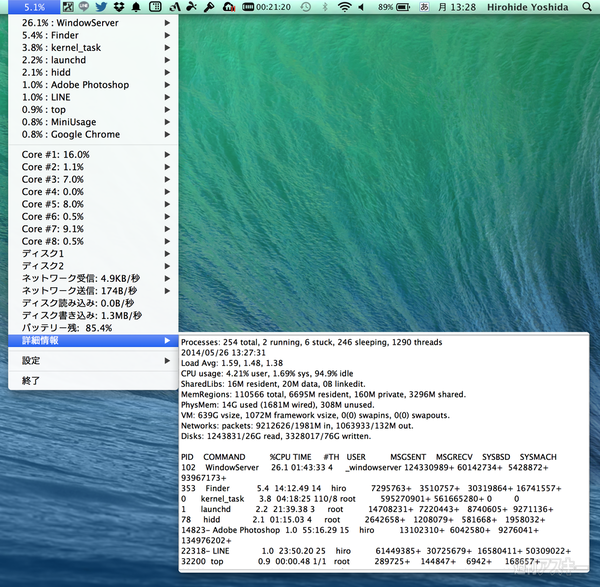Open the 設定 settings submenu
600x587 pixels.
click(x=93, y=360)
